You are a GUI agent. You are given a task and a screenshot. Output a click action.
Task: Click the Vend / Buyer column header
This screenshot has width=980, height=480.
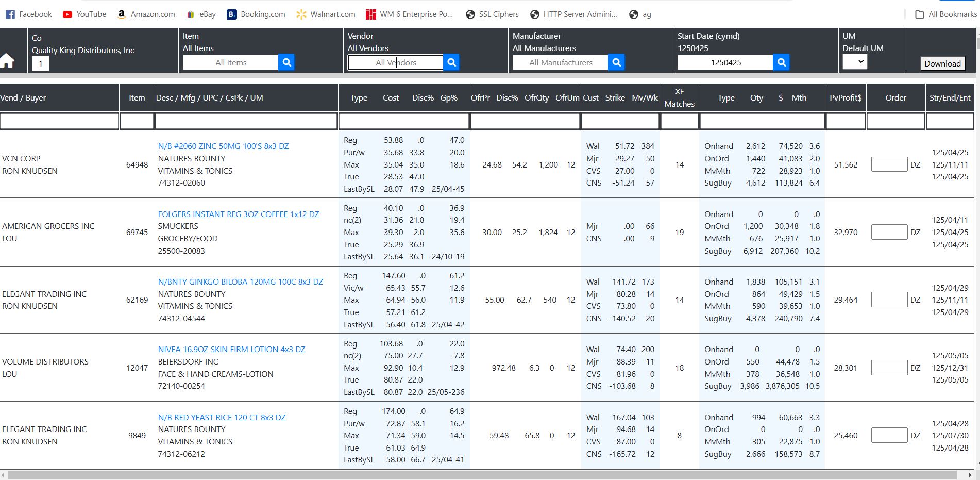[x=24, y=97]
